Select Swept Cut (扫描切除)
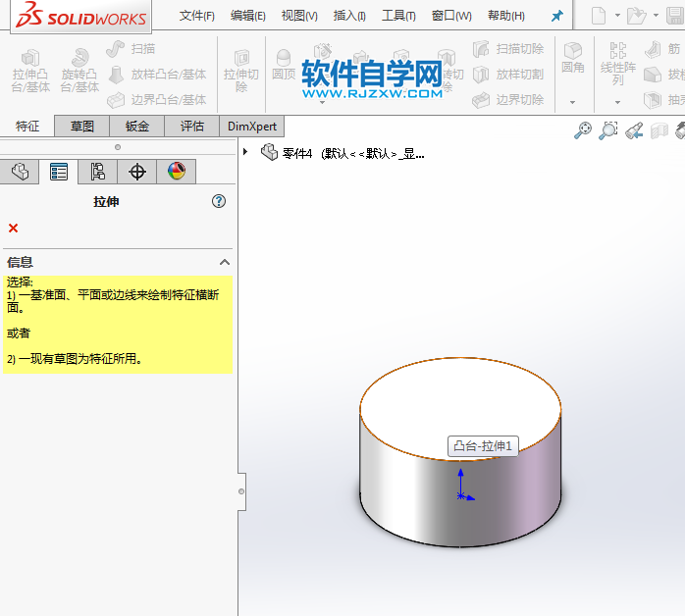This screenshot has width=685, height=616. pos(508,48)
